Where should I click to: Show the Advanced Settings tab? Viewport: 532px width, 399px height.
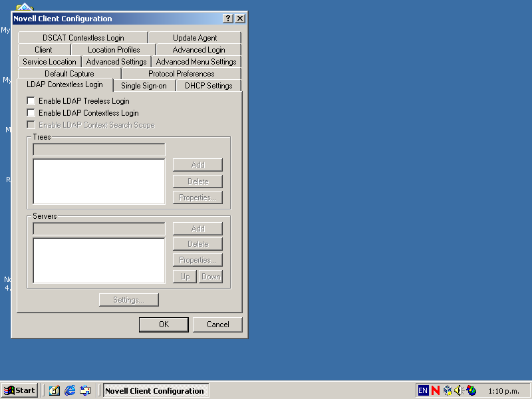tap(116, 62)
